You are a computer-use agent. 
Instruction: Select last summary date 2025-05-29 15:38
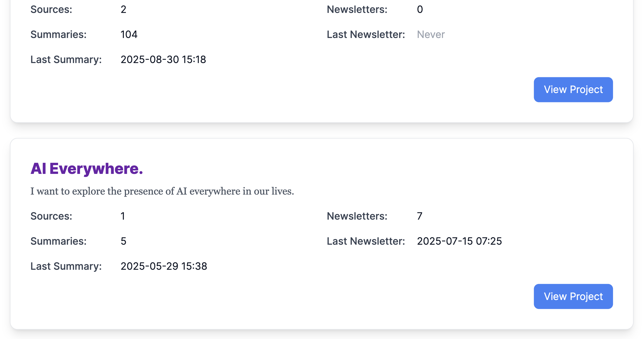coord(164,266)
